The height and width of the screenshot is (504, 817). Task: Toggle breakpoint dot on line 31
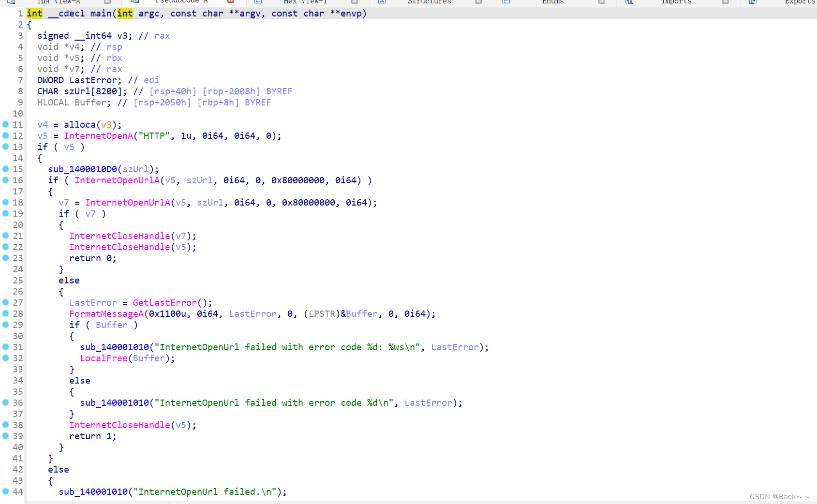coord(6,347)
